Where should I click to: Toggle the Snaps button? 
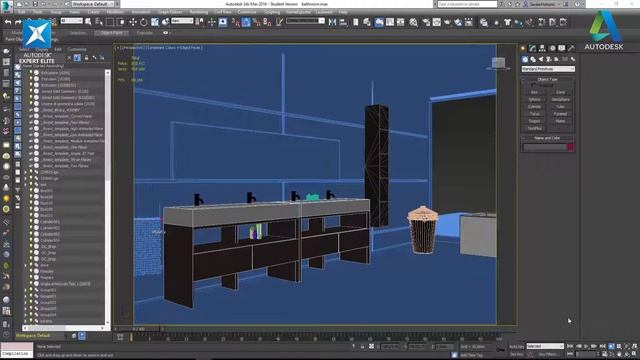click(236, 22)
